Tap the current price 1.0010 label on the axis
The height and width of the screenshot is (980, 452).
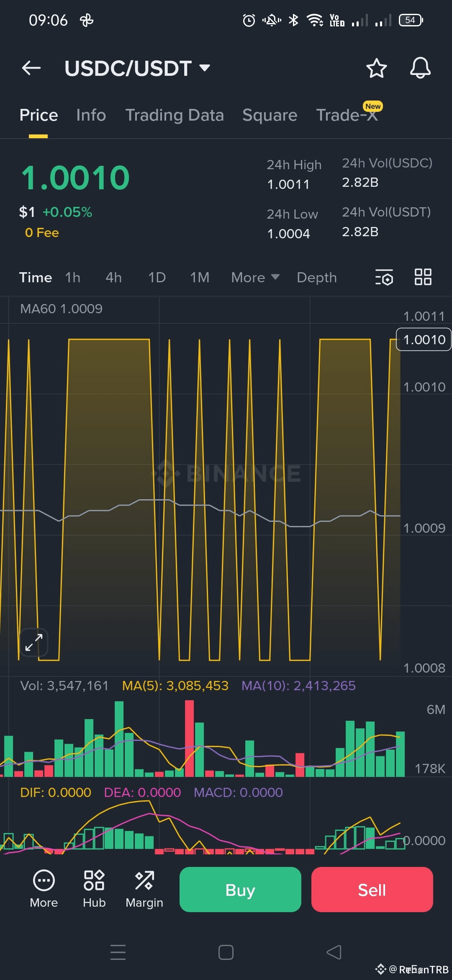424,339
